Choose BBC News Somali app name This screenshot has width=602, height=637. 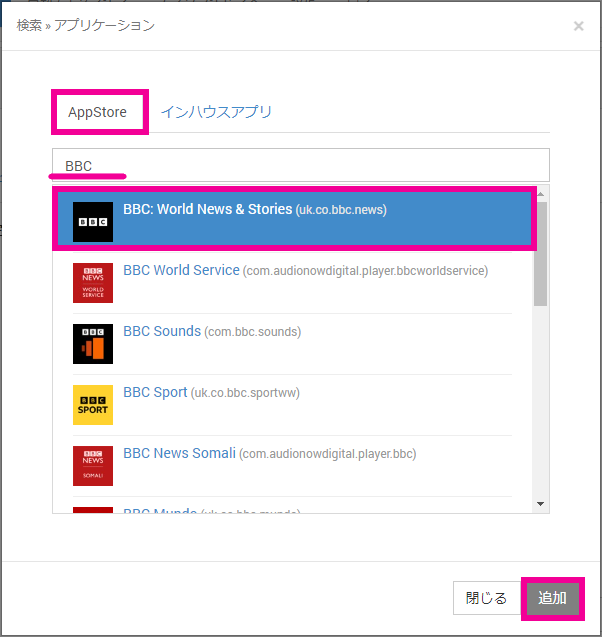tap(179, 454)
